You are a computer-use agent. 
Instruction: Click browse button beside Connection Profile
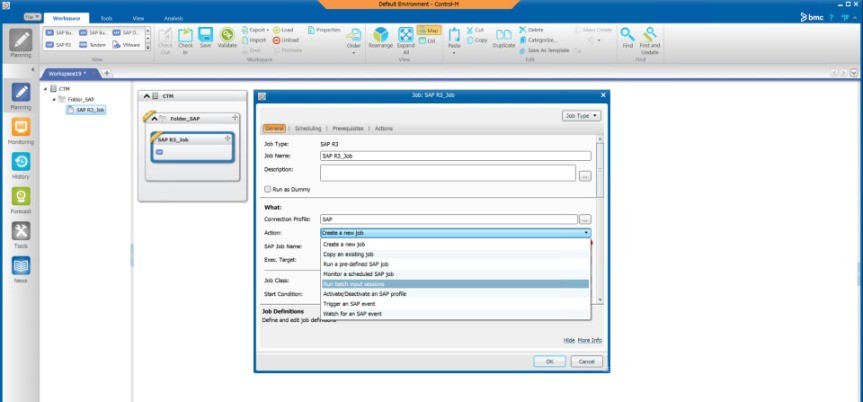tap(585, 219)
